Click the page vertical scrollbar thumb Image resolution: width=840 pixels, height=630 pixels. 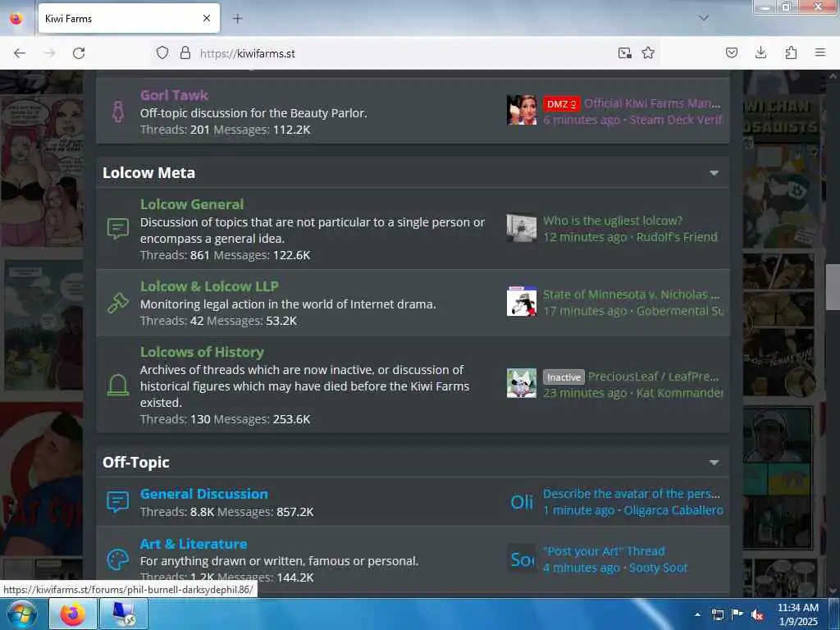833,287
